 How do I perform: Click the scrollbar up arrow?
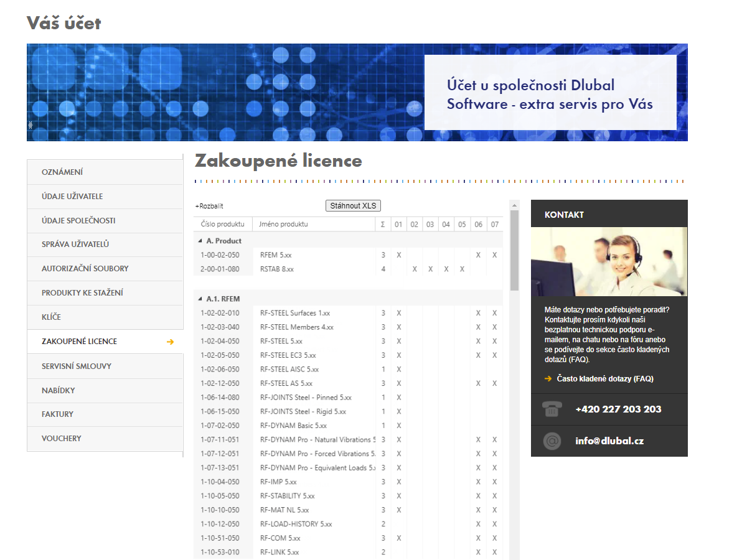pos(514,205)
